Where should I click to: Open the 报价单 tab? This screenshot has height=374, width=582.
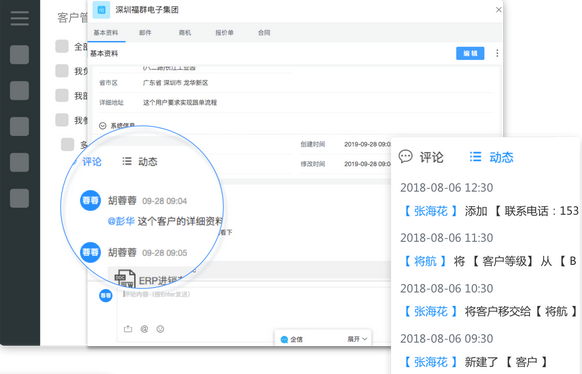[225, 33]
